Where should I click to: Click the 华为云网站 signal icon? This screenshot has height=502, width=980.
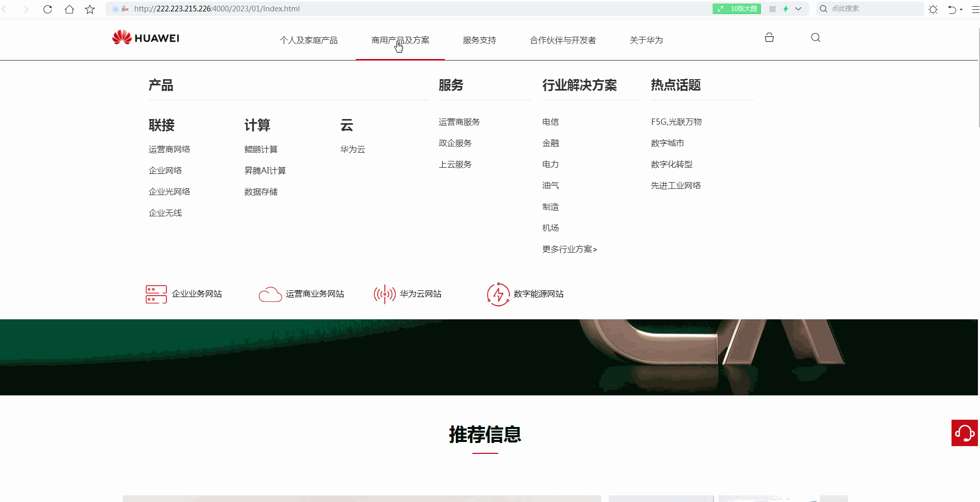point(384,294)
